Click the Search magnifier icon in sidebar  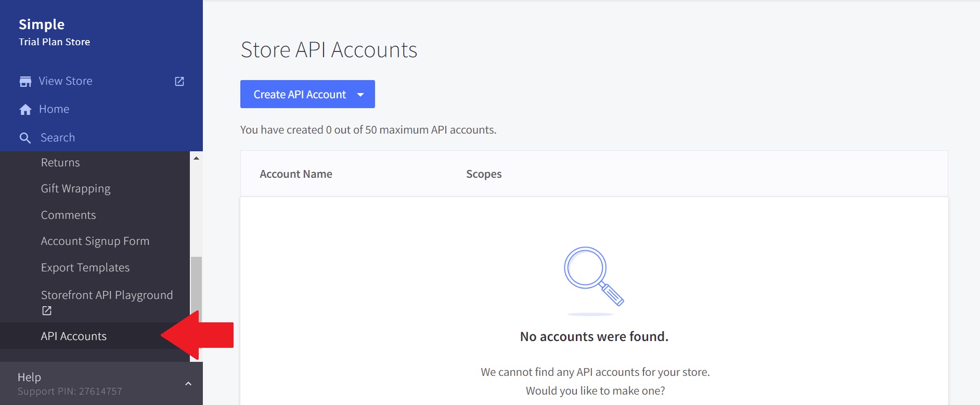point(25,138)
